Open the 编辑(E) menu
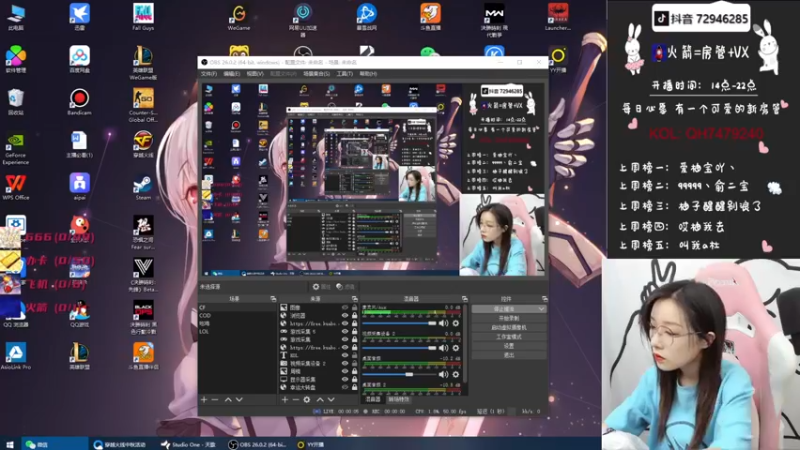800x450 pixels. pyautogui.click(x=232, y=74)
